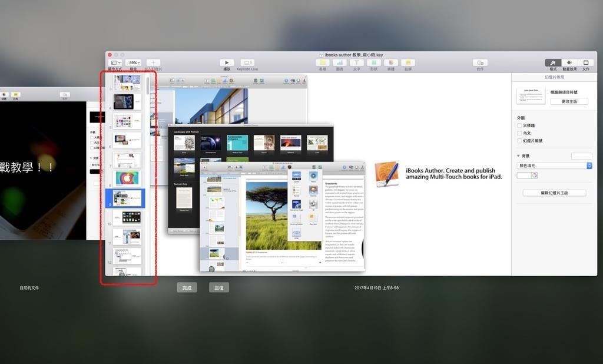This screenshot has height=364, width=603.
Task: Click the 更改主版 change master button
Action: (x=569, y=101)
